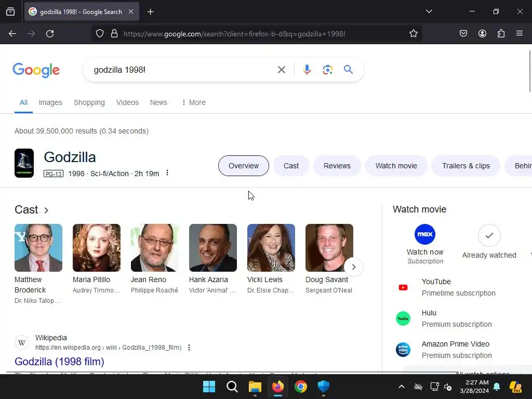532x399 pixels.
Task: Open Wikipedia result three-dot menu
Action: [x=189, y=348]
